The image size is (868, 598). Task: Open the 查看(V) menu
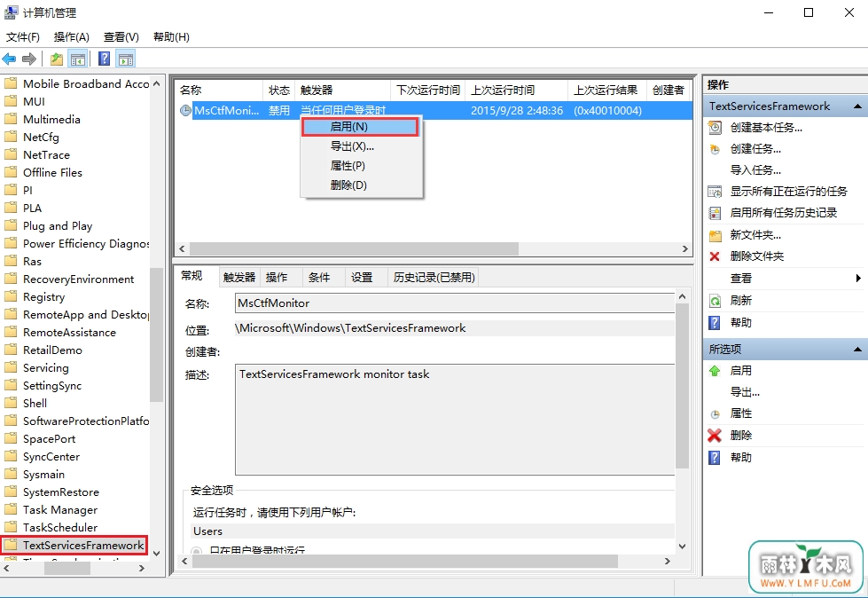coord(121,37)
